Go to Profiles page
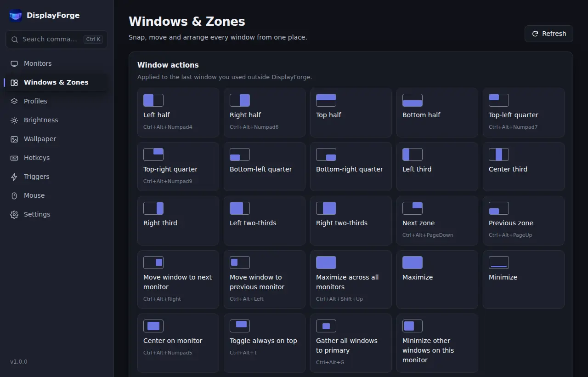 click(57, 101)
